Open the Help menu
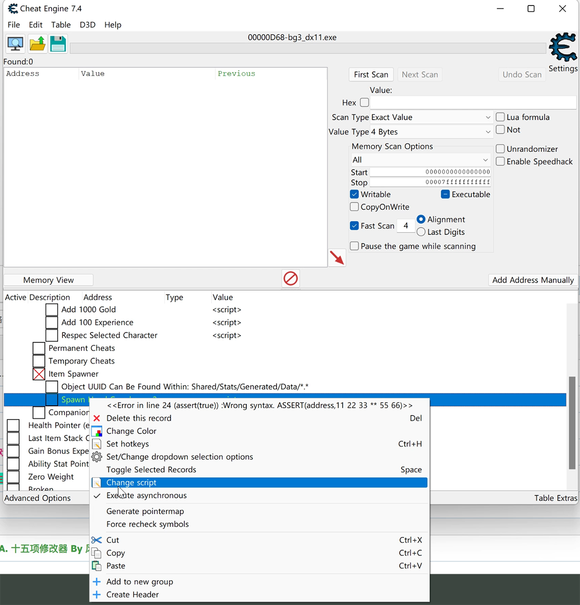The height and width of the screenshot is (605, 580). pos(113,25)
